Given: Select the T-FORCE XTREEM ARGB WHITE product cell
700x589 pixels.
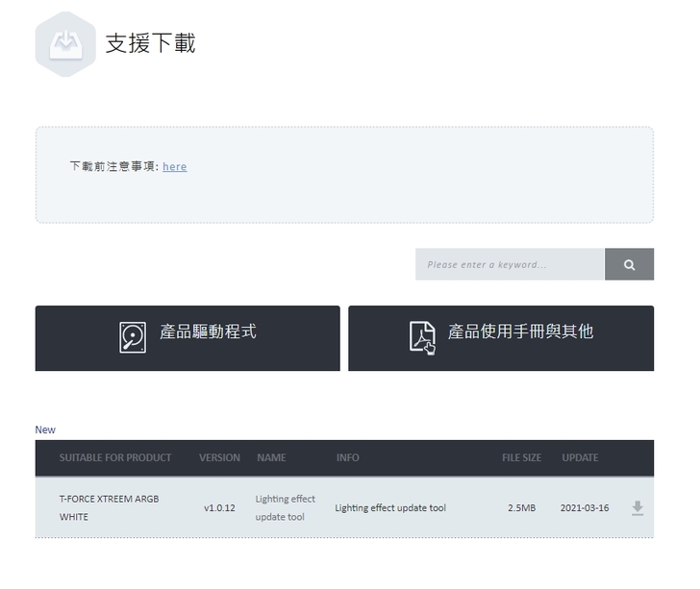Looking at the screenshot, I should 109,507.
